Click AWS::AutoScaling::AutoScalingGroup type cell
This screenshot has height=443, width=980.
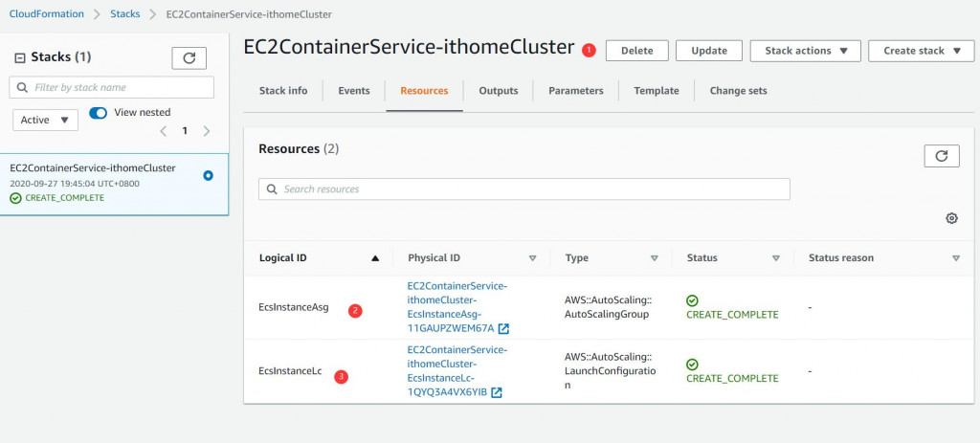608,307
